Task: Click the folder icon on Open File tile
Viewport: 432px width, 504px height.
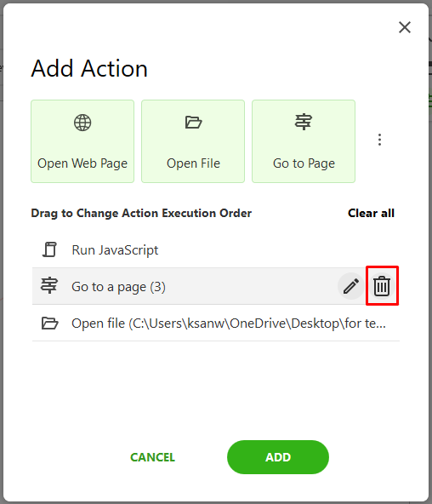Action: click(x=193, y=122)
